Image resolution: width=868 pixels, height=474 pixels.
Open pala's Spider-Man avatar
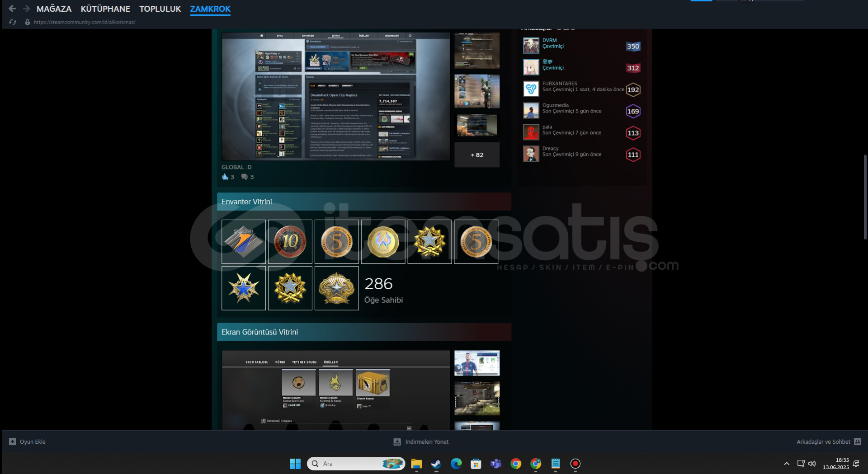coord(531,132)
